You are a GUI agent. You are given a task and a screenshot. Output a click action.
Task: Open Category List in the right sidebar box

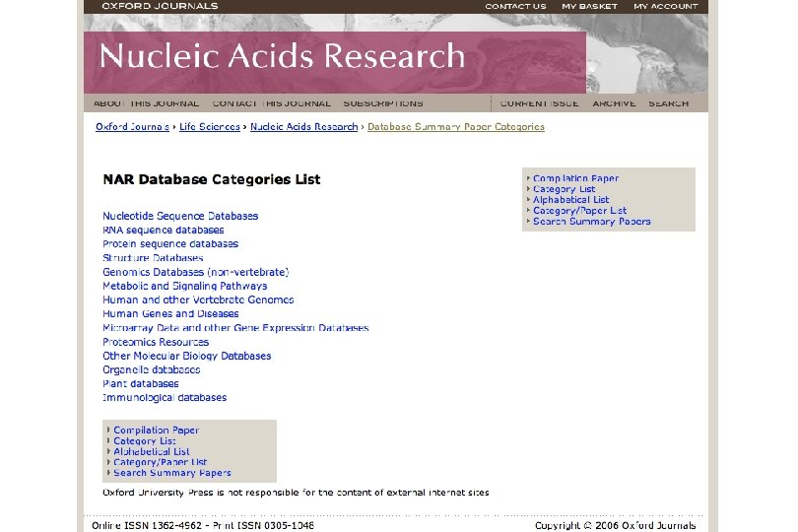[564, 189]
